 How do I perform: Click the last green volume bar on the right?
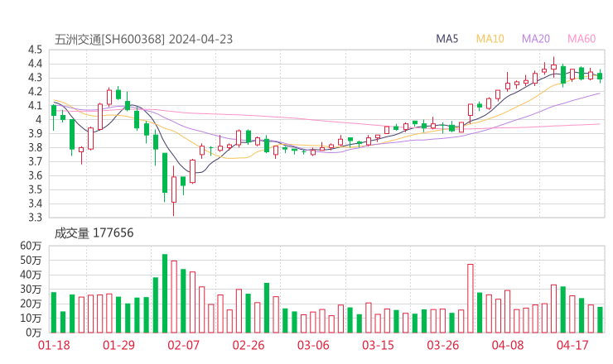[600, 320]
